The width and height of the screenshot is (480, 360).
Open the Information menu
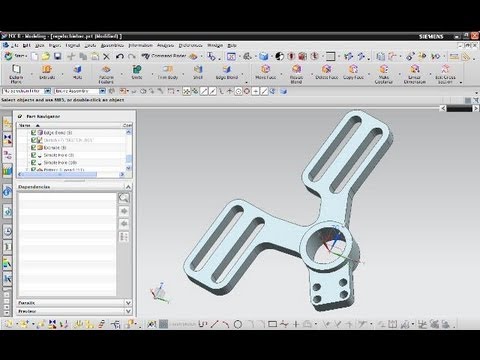(140, 45)
